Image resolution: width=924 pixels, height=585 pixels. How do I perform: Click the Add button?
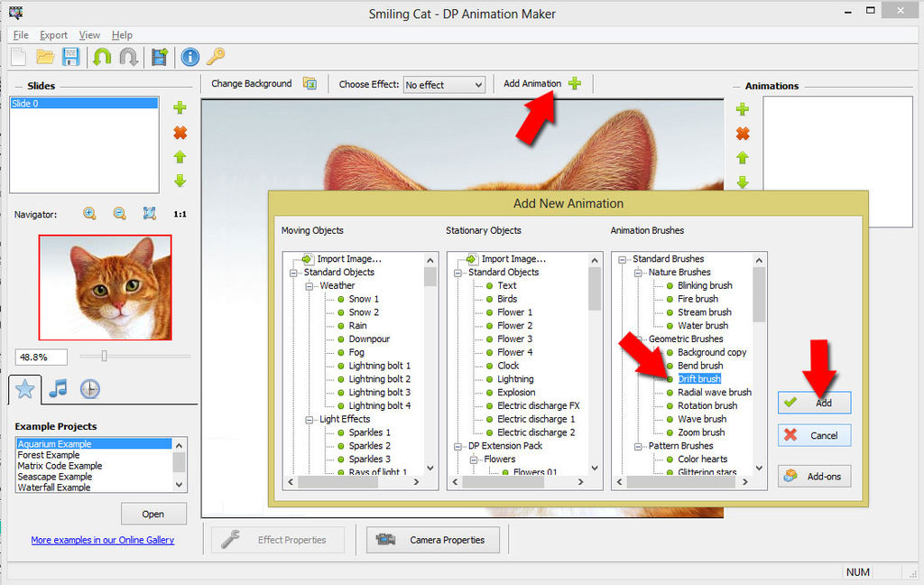point(815,403)
